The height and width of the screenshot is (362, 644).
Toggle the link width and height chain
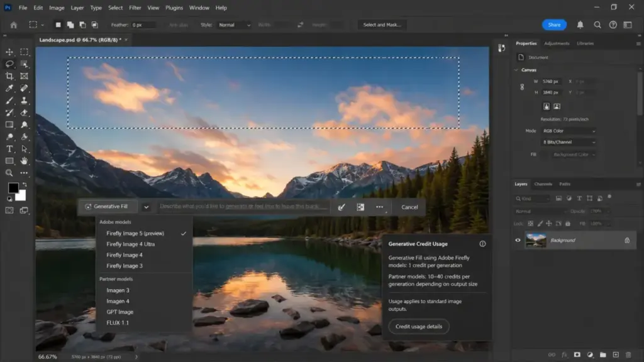pos(522,87)
